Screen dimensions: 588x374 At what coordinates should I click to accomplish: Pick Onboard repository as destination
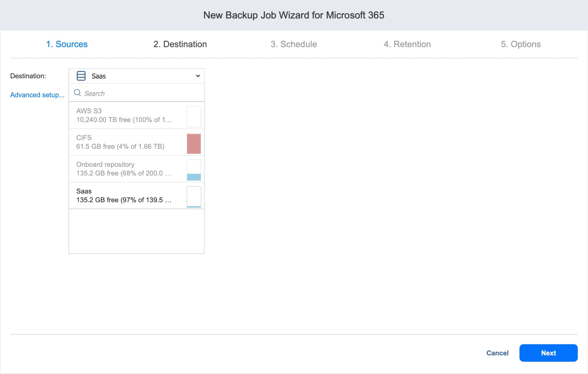[x=126, y=169]
